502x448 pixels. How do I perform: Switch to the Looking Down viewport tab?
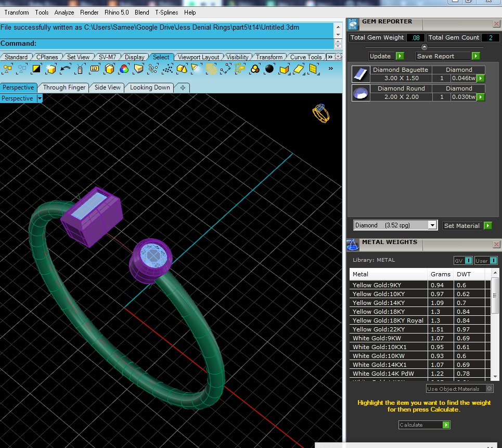[150, 87]
